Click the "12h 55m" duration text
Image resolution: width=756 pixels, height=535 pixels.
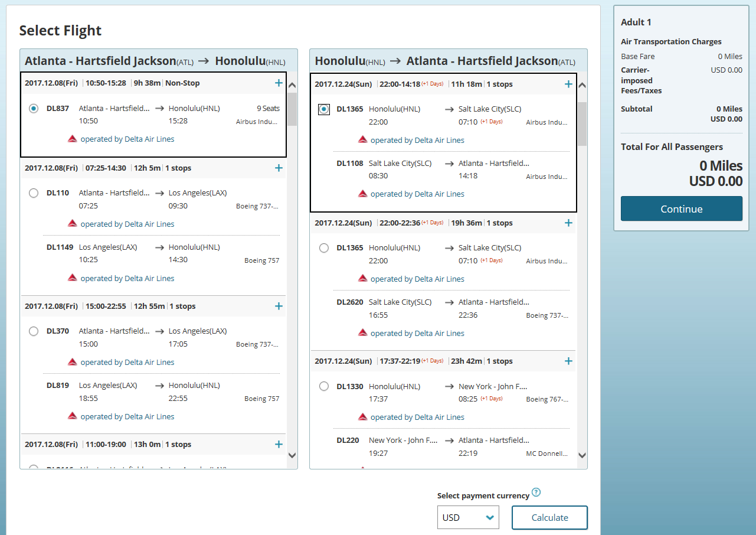coord(149,306)
